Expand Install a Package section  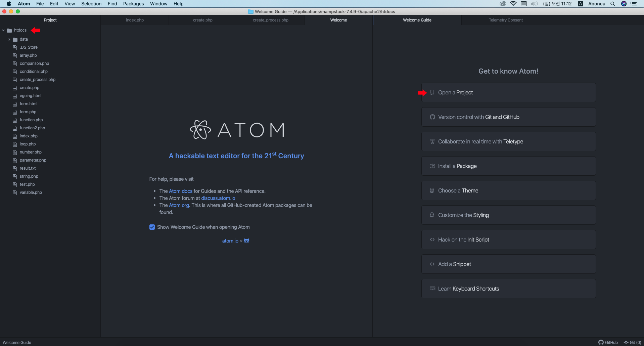point(508,166)
